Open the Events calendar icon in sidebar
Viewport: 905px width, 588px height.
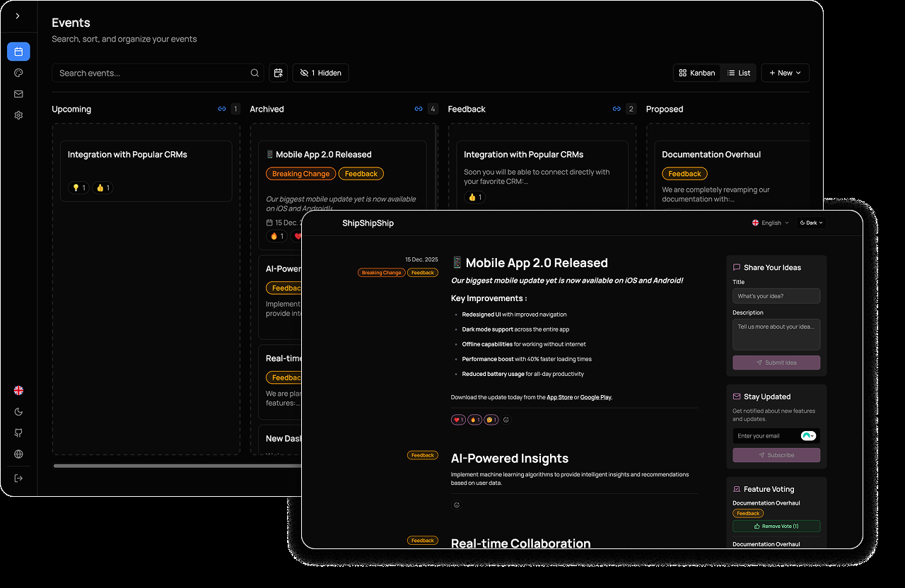[x=18, y=52]
